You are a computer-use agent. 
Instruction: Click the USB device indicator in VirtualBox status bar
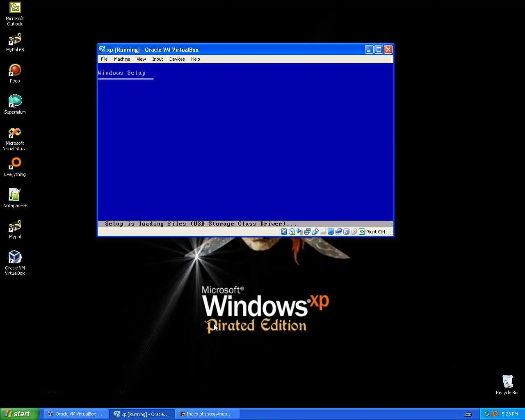(x=315, y=232)
